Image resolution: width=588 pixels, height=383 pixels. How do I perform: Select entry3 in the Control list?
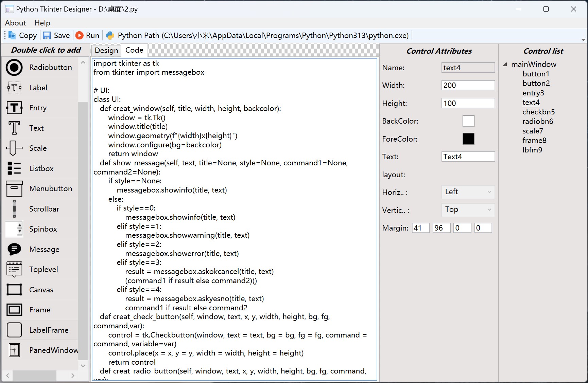533,93
